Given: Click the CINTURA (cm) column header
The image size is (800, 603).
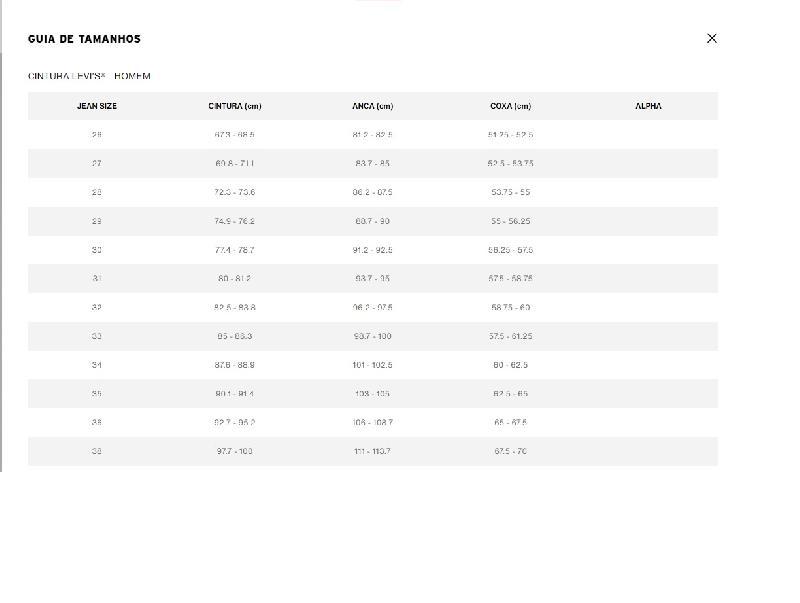Looking at the screenshot, I should click(x=235, y=106).
